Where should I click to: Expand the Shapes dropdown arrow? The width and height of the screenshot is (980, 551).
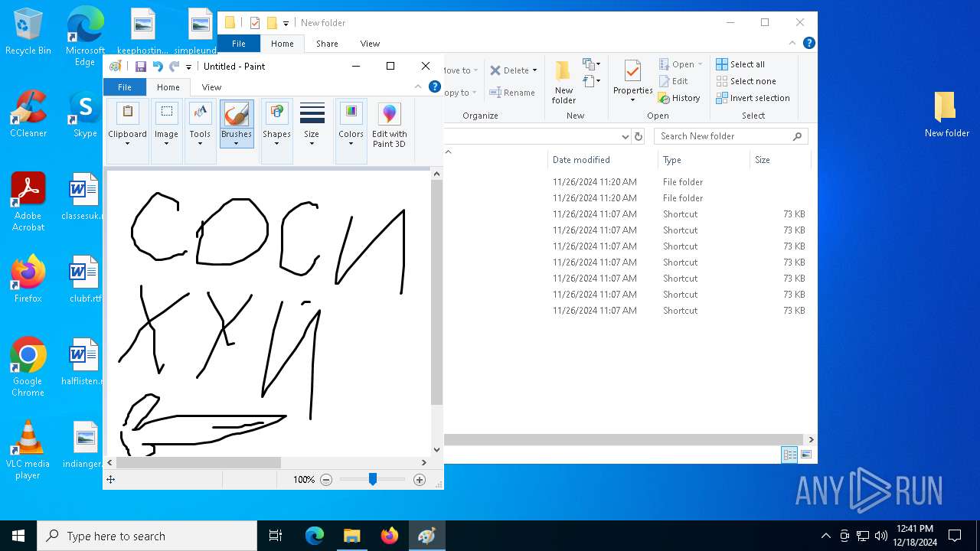276,143
